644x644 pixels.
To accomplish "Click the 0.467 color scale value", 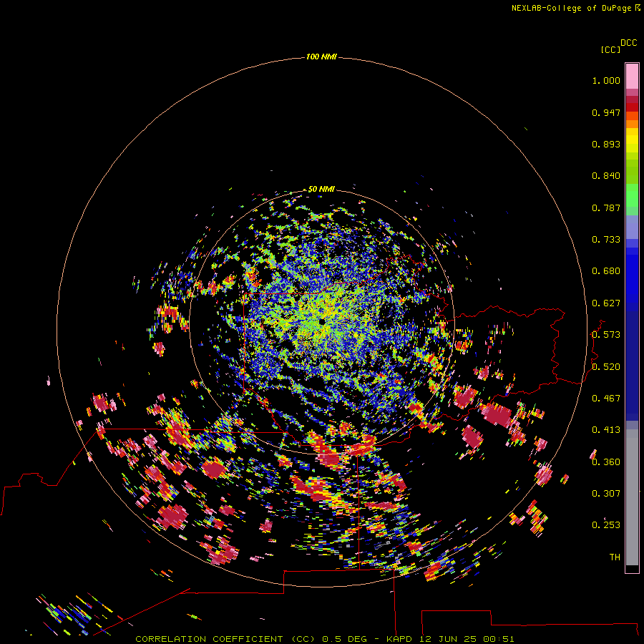I will coord(606,399).
